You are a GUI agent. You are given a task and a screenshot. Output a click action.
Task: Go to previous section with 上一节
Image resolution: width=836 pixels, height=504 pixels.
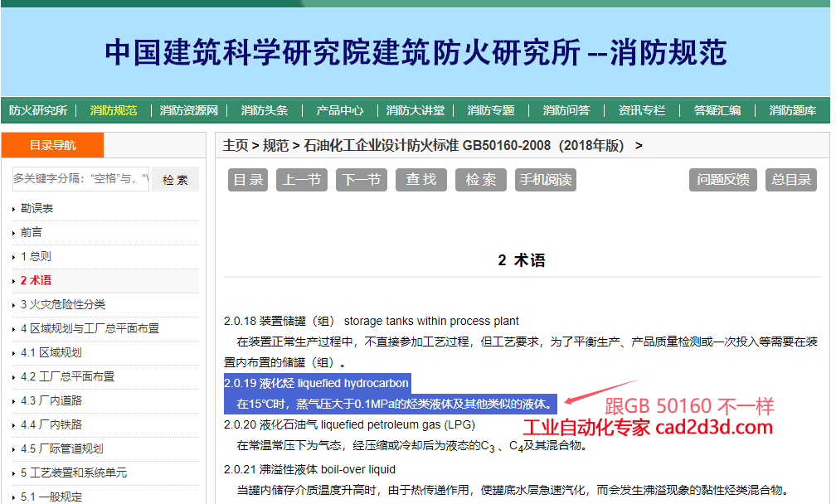coord(302,180)
